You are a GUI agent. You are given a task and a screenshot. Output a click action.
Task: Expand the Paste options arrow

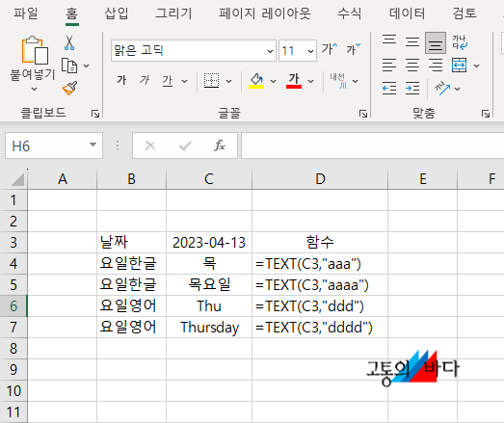(x=34, y=89)
